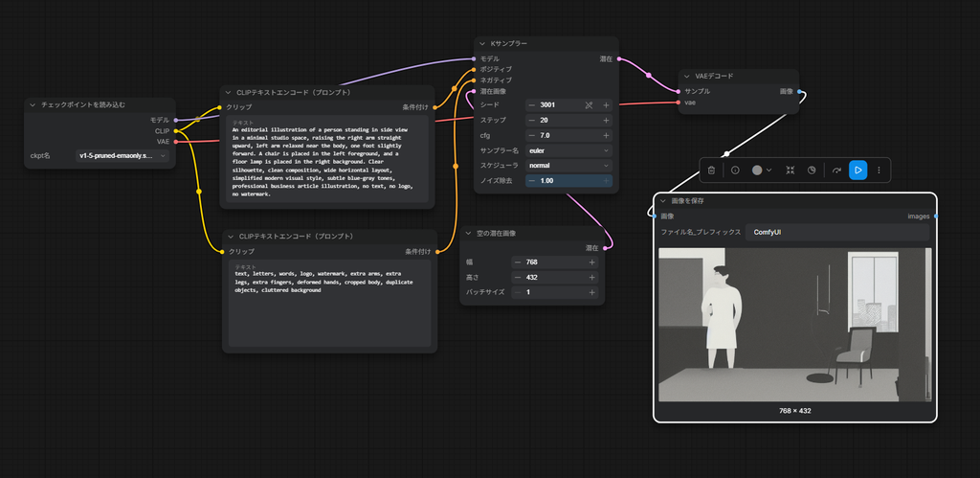Image resolution: width=980 pixels, height=478 pixels.
Task: Open the サンプラー名 euler dropdown
Action: (568, 150)
